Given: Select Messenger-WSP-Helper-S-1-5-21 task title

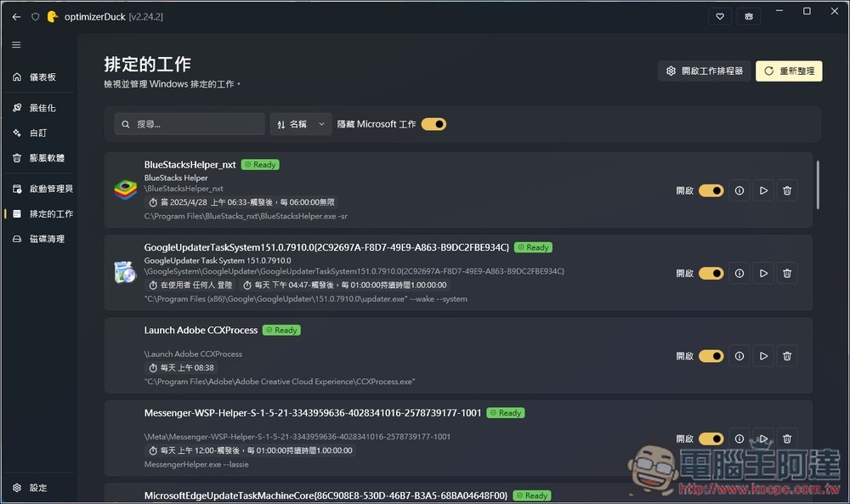Looking at the screenshot, I should (x=313, y=413).
